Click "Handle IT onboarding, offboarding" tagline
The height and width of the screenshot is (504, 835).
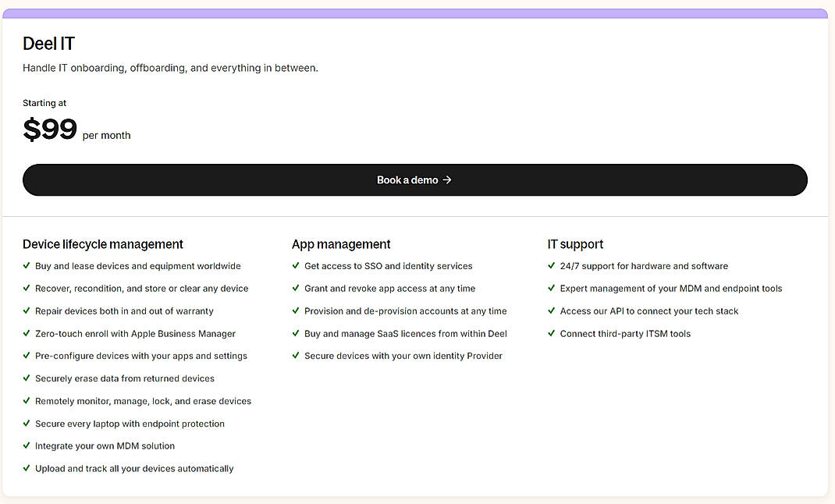tap(170, 68)
